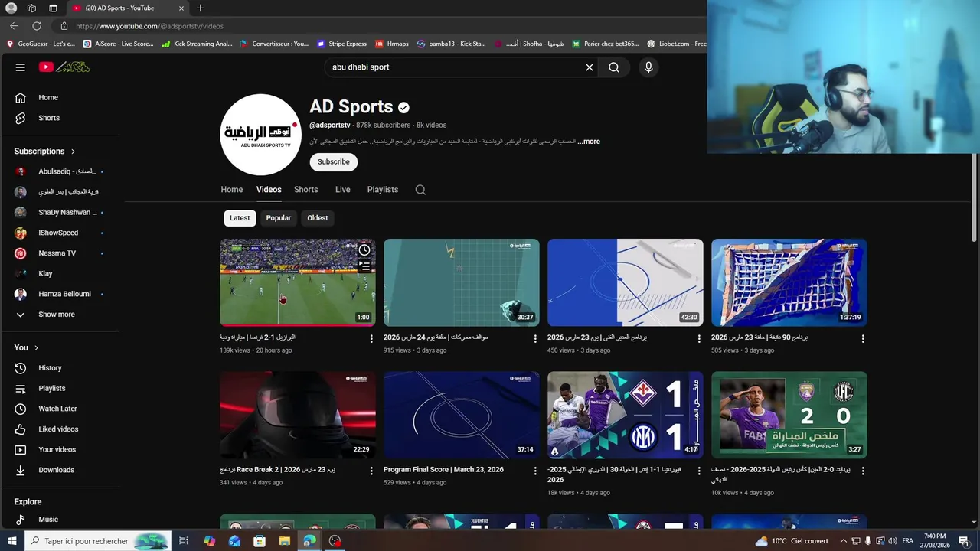980x551 pixels.
Task: Open Stripe Express bookmark
Action: tap(341, 44)
